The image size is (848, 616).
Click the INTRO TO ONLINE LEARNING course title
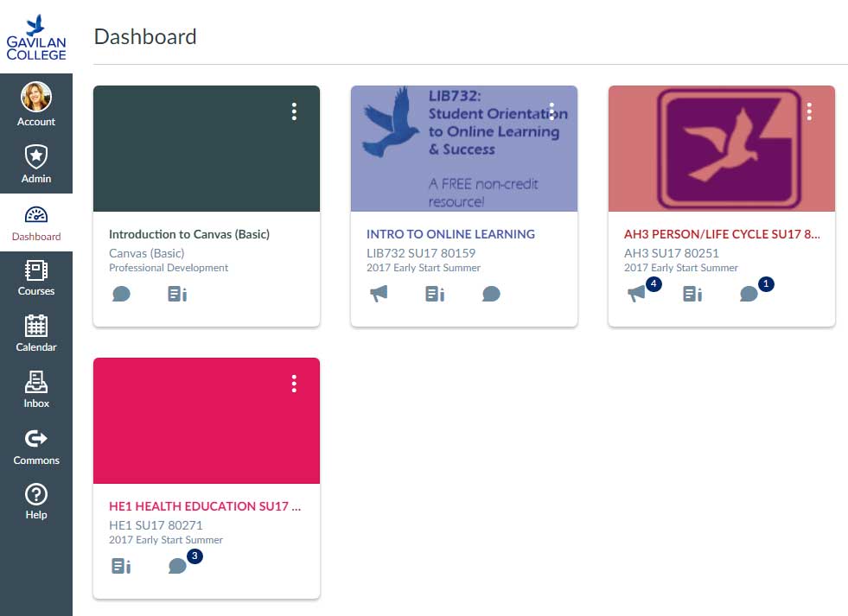click(x=450, y=234)
